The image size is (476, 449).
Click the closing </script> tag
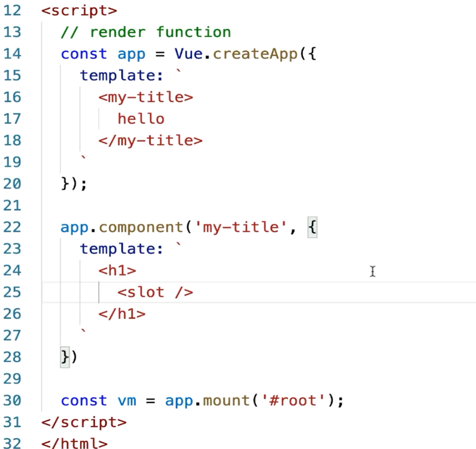pyautogui.click(x=84, y=422)
